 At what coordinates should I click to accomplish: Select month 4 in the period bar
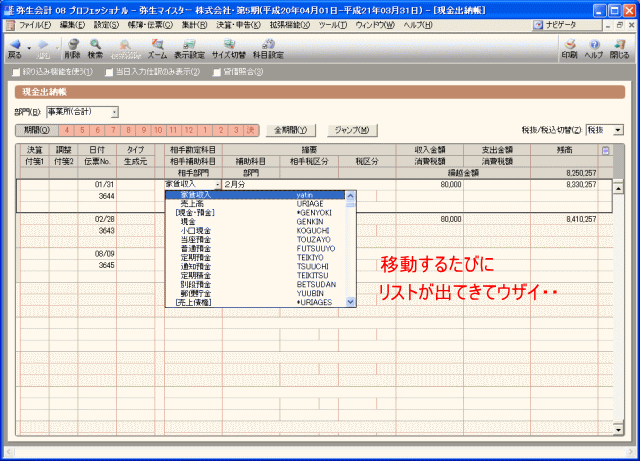click(67, 130)
